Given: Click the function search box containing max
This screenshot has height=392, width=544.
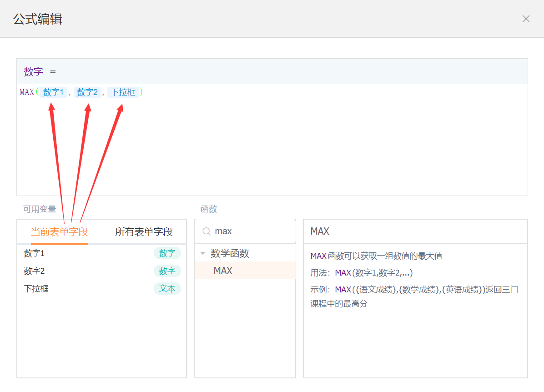Looking at the screenshot, I should (245, 231).
